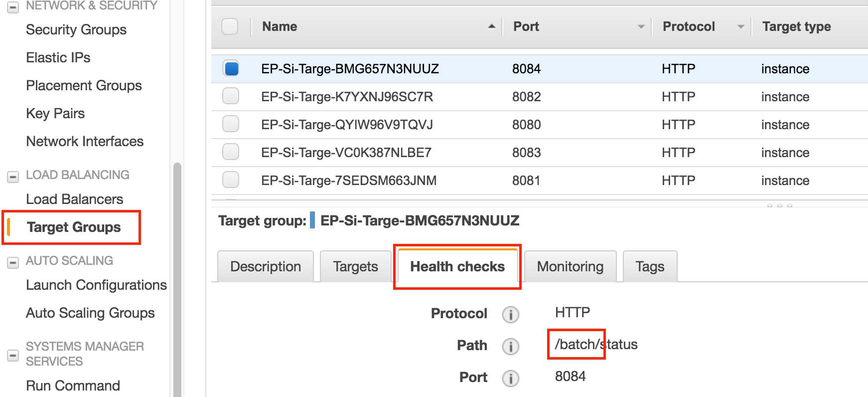Viewport: 868px width, 397px height.
Task: Open the Health checks tab
Action: tap(457, 266)
